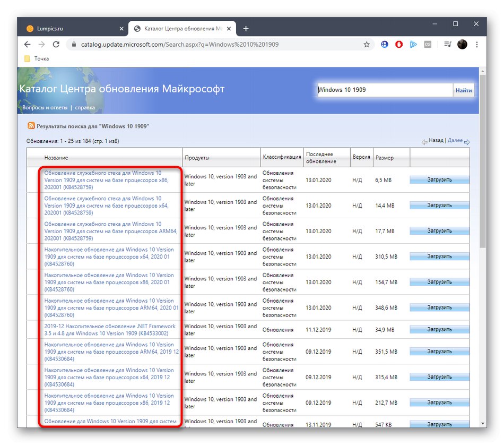Screen dimensions: 504x445
Task: Open a new browser tab
Action: tap(246, 29)
